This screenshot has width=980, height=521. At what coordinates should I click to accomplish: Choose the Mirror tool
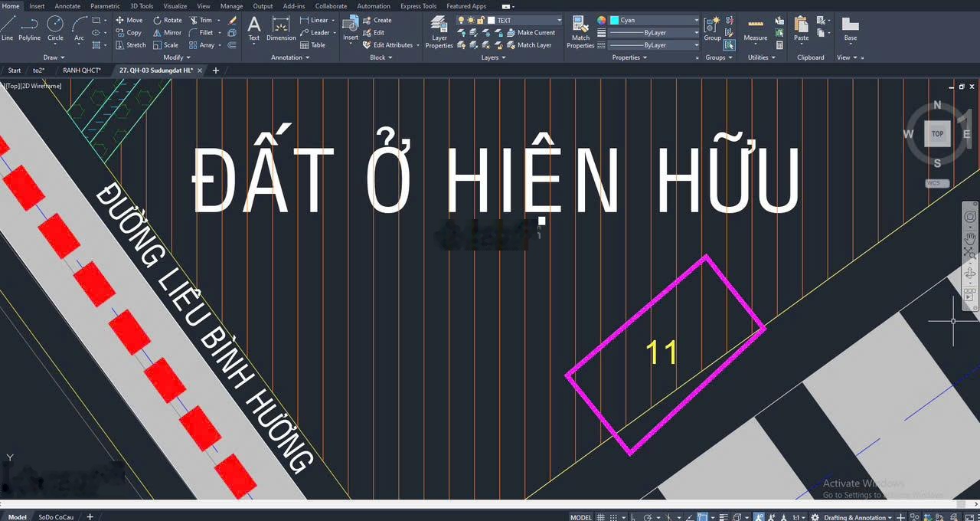pyautogui.click(x=167, y=33)
